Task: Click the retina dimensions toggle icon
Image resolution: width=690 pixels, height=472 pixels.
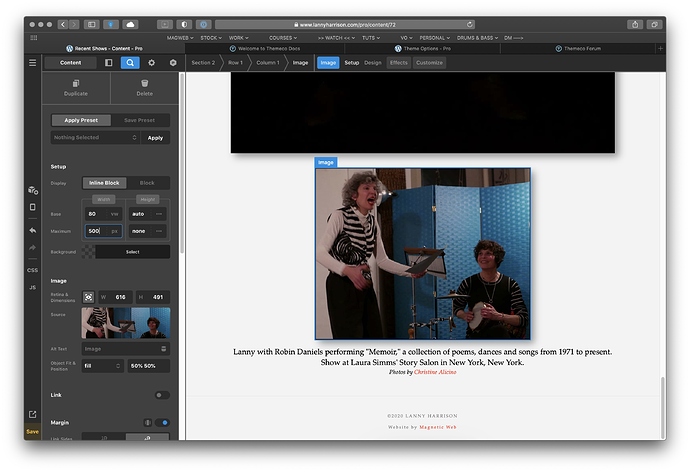Action: [88, 297]
